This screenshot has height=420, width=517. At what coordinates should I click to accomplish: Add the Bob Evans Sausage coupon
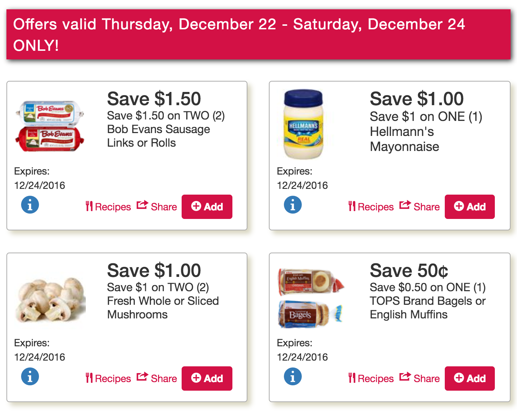[207, 207]
